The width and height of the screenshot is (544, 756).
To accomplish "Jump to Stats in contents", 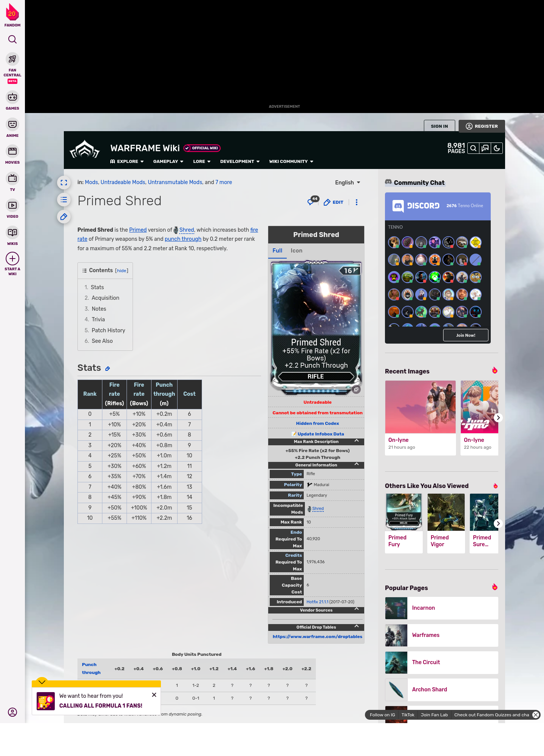I will 97,287.
